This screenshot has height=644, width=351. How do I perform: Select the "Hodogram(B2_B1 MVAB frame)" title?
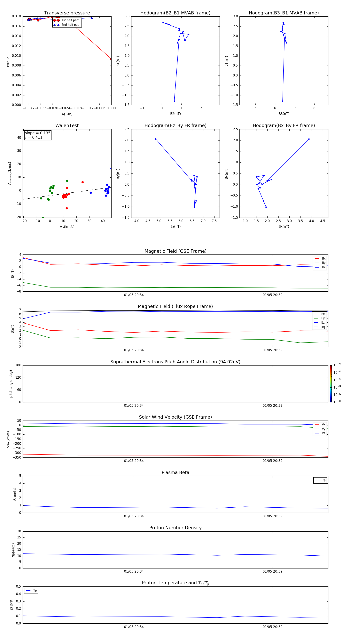pos(175,13)
